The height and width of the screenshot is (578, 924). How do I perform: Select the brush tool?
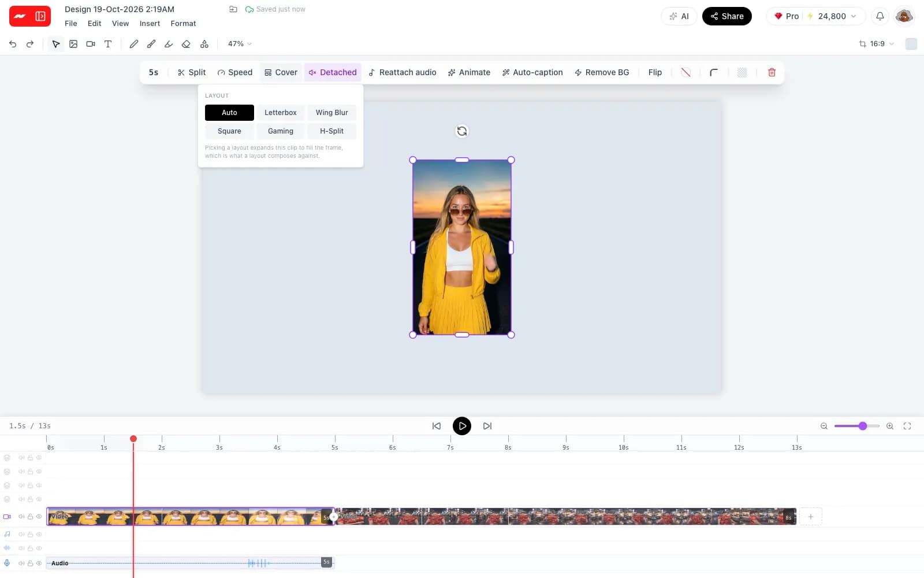tap(151, 44)
